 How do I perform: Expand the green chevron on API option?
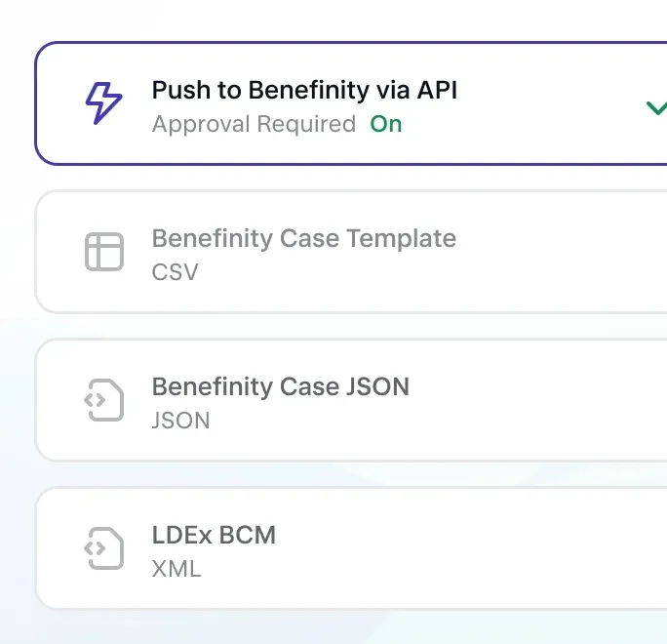pyautogui.click(x=656, y=107)
